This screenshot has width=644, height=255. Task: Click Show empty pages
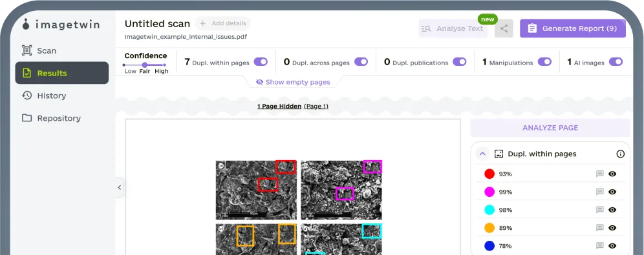pos(293,82)
